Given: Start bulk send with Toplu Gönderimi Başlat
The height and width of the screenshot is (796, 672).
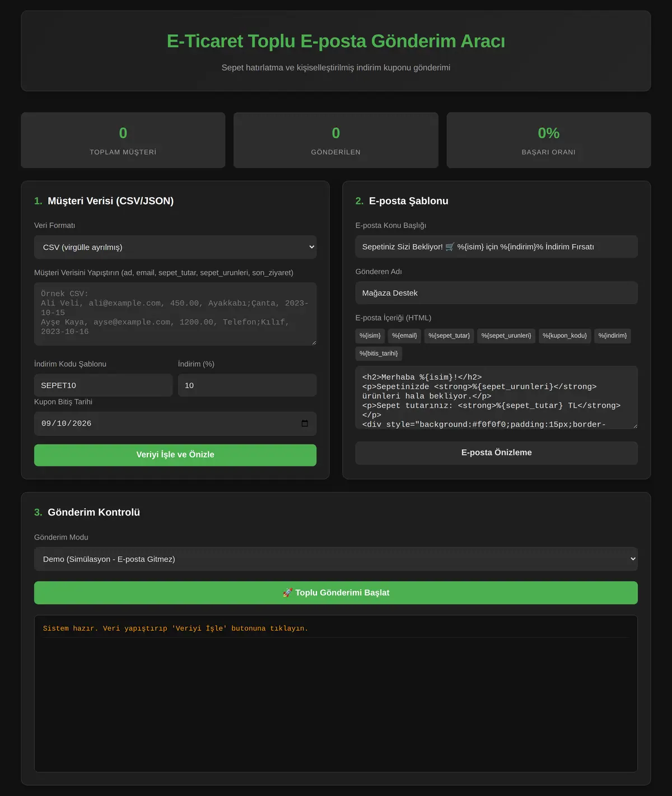Looking at the screenshot, I should pos(336,593).
